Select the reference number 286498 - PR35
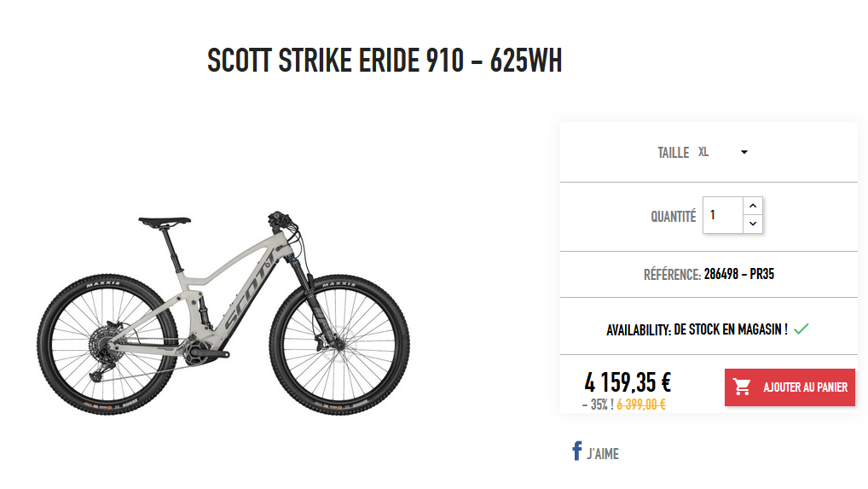Image resolution: width=868 pixels, height=489 pixels. [738, 275]
